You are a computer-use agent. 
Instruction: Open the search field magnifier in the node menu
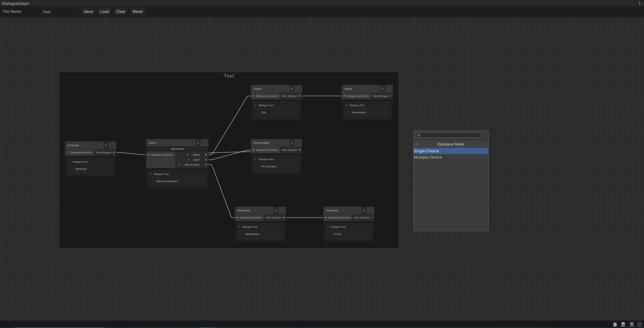(x=418, y=135)
